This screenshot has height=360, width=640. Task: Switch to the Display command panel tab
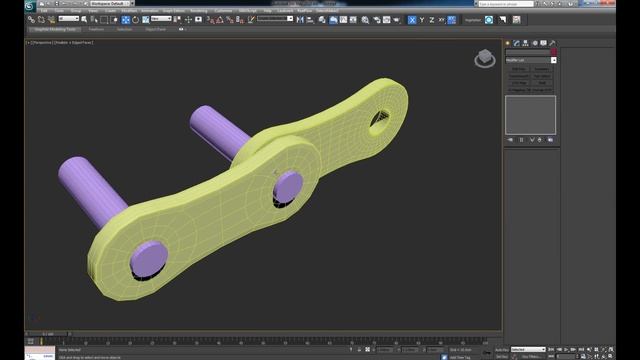pyautogui.click(x=543, y=43)
